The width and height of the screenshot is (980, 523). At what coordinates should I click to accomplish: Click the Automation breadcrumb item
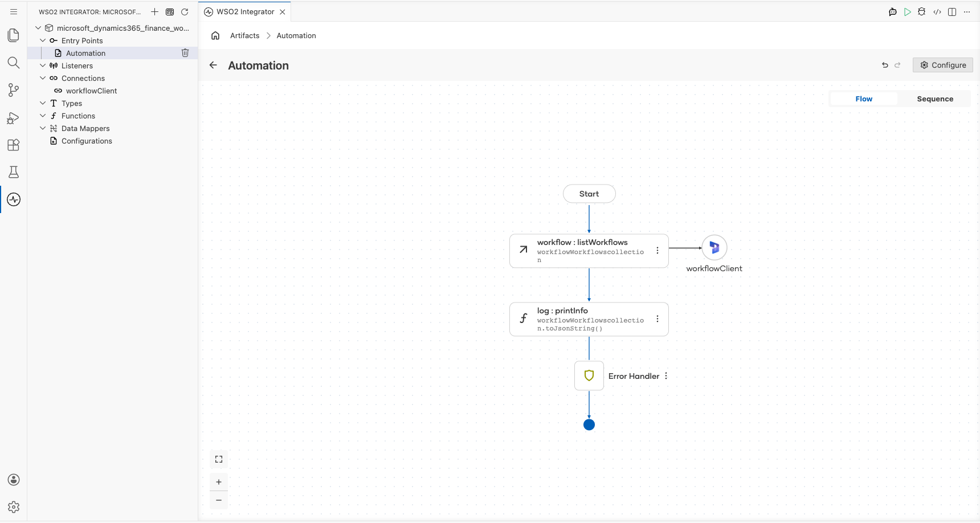(296, 35)
